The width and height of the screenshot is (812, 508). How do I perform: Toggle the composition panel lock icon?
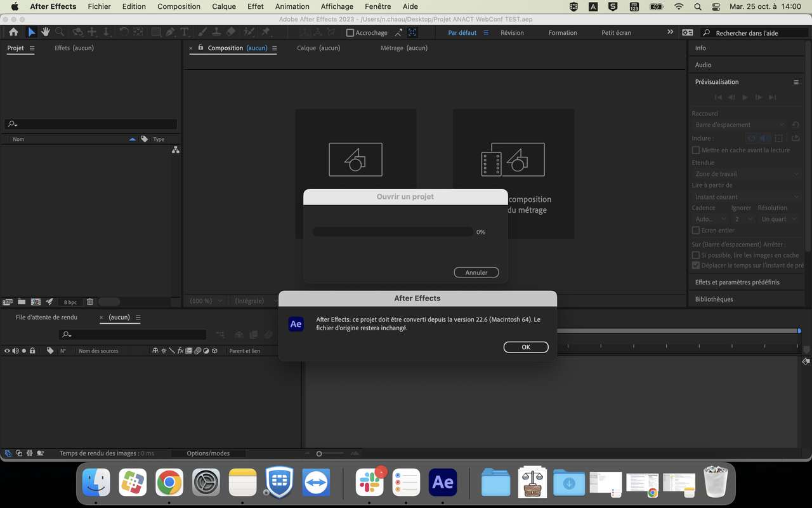click(200, 48)
